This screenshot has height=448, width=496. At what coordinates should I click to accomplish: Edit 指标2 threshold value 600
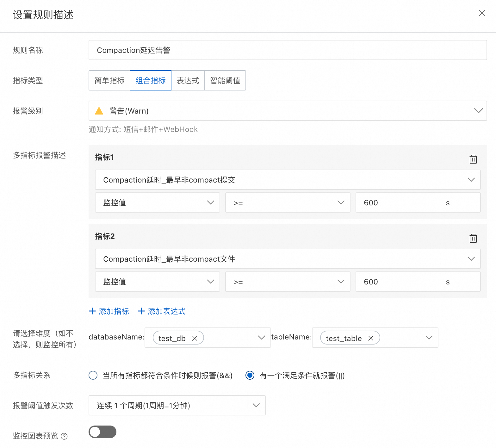coord(418,282)
